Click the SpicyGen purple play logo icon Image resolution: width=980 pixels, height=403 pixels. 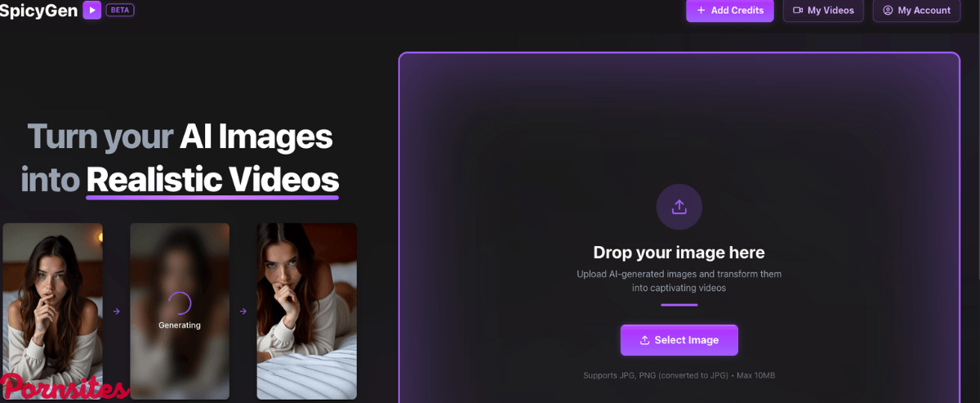91,11
